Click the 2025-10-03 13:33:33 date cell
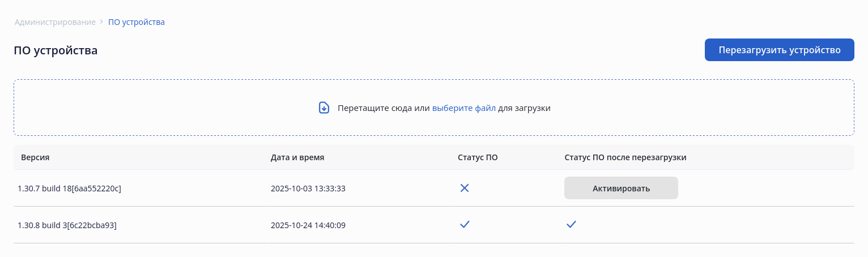Viewport: 868px width, 257px height. (308, 189)
